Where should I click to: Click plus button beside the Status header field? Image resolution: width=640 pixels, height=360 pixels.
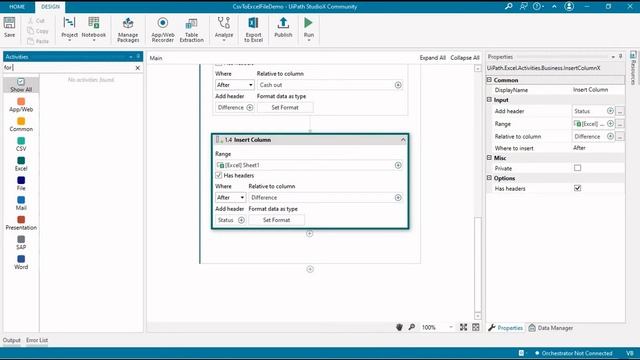[x=241, y=220]
